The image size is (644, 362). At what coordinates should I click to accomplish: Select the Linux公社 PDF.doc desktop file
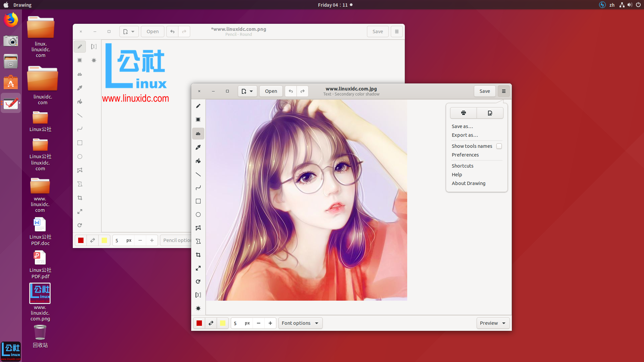pyautogui.click(x=40, y=232)
